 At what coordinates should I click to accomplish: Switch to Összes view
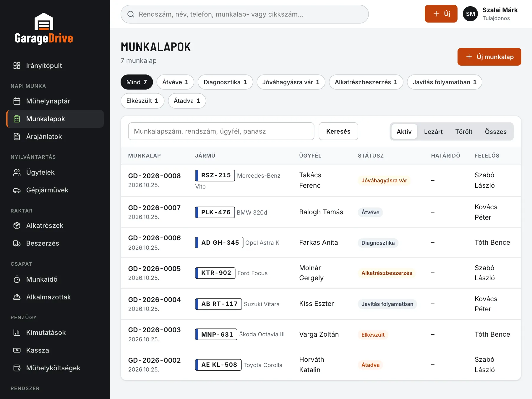[496, 132]
